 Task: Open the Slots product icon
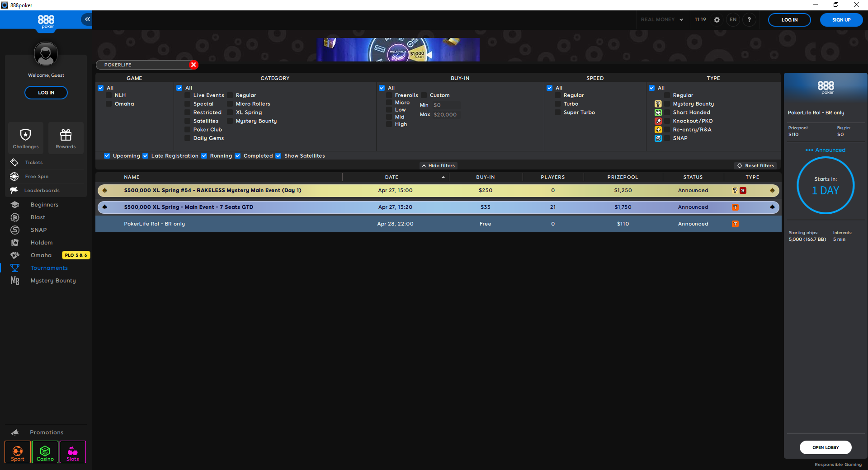[x=73, y=452]
